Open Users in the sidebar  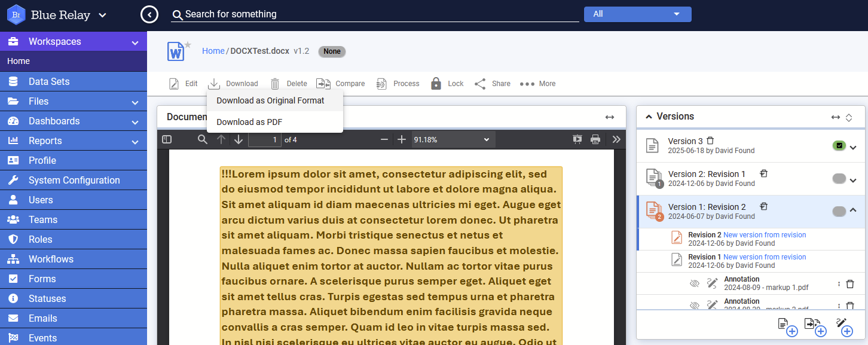click(x=74, y=200)
